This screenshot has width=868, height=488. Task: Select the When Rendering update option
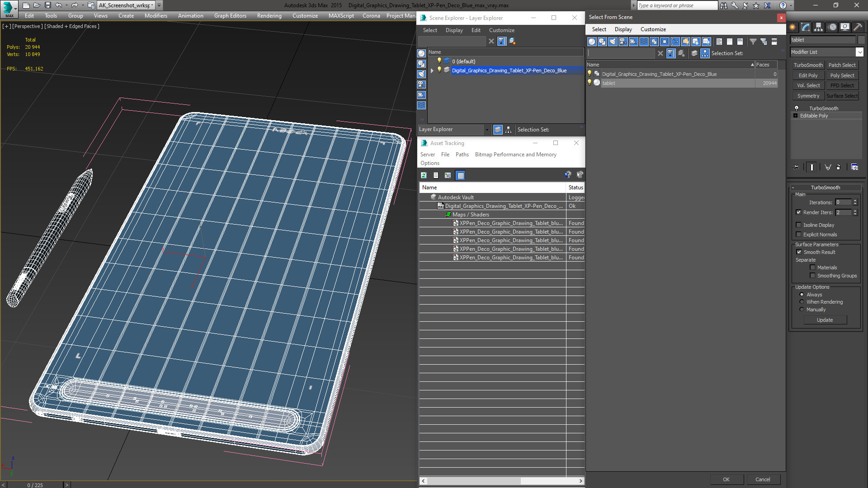tap(802, 302)
